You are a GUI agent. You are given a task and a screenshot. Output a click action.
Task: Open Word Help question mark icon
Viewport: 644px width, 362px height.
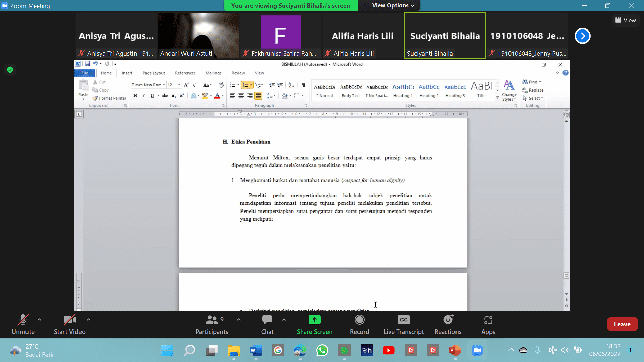(566, 73)
